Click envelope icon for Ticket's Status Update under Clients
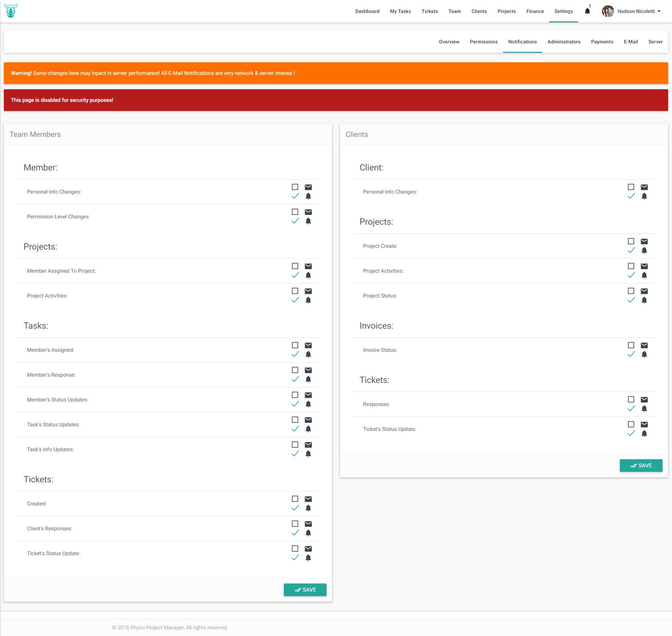 pyautogui.click(x=644, y=425)
